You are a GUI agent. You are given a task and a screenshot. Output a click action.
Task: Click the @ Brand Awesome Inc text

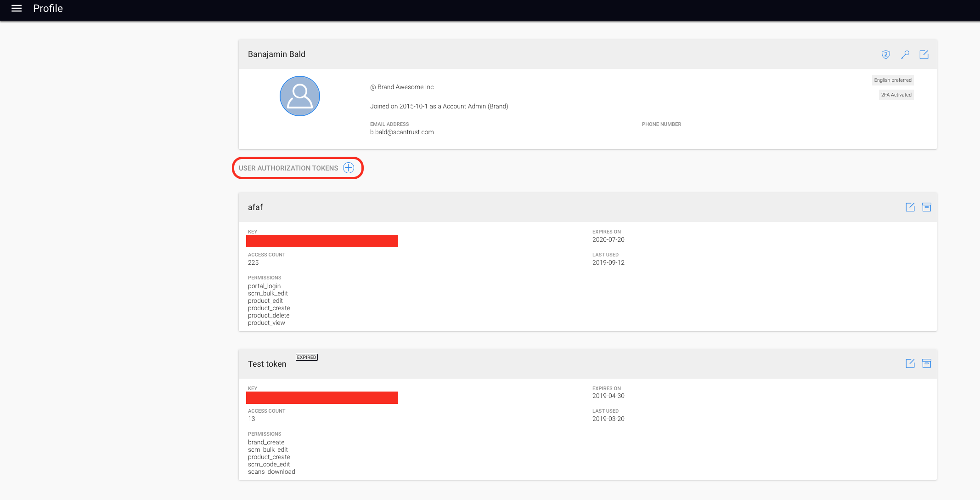click(x=402, y=87)
